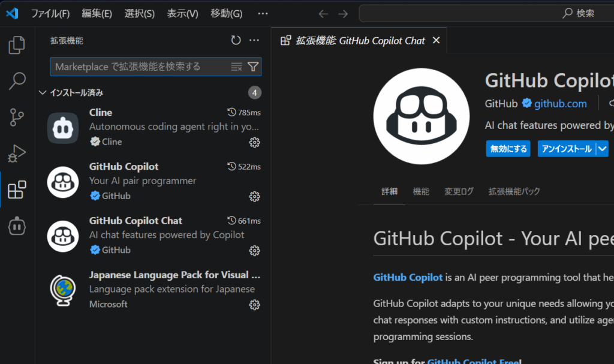Close the GitHub Copilot Chat editor tab
This screenshot has width=614, height=364.
click(437, 40)
